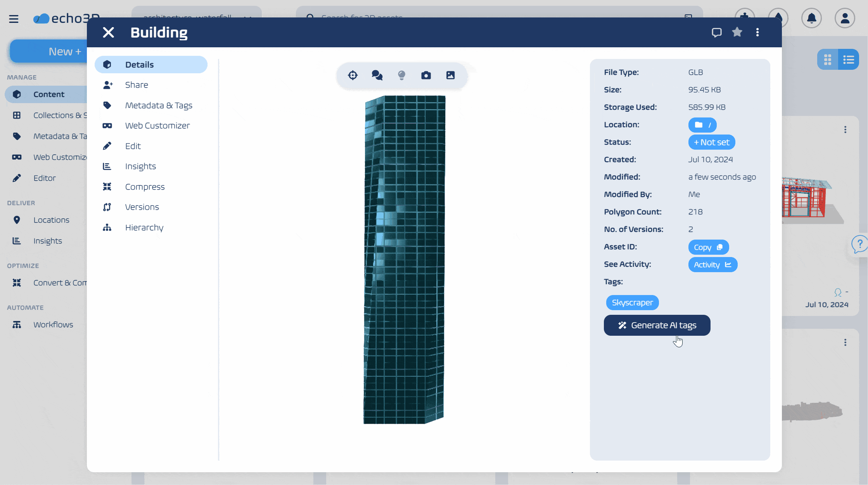Click the Hierarchy tree icon

pyautogui.click(x=107, y=228)
